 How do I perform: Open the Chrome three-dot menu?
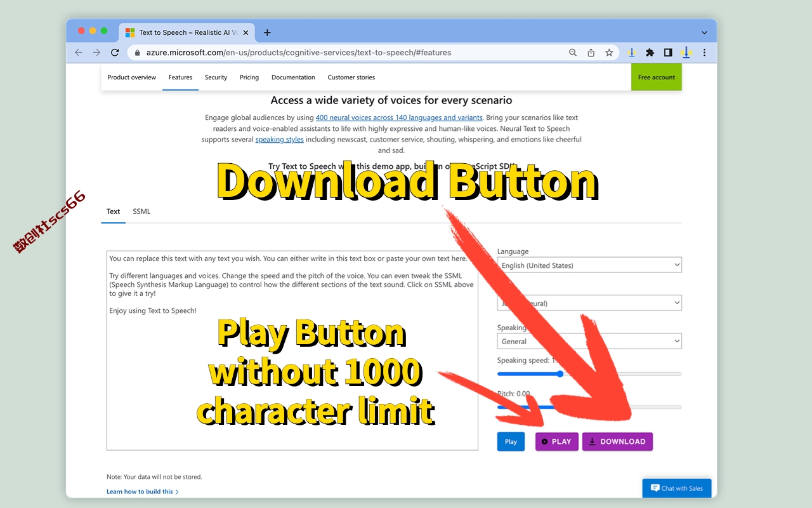(704, 53)
